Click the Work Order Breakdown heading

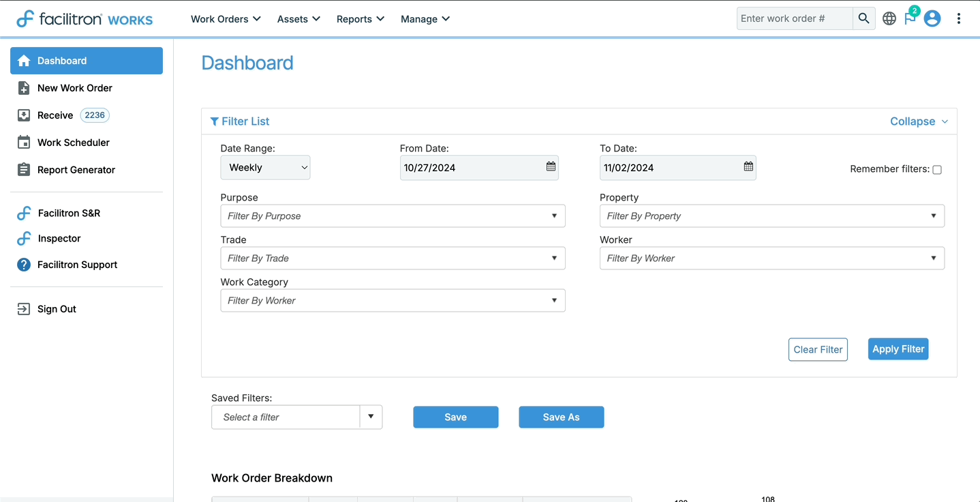272,478
